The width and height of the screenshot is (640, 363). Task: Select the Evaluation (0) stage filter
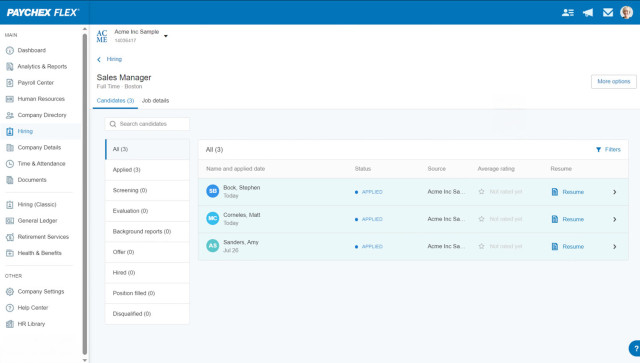(x=147, y=211)
